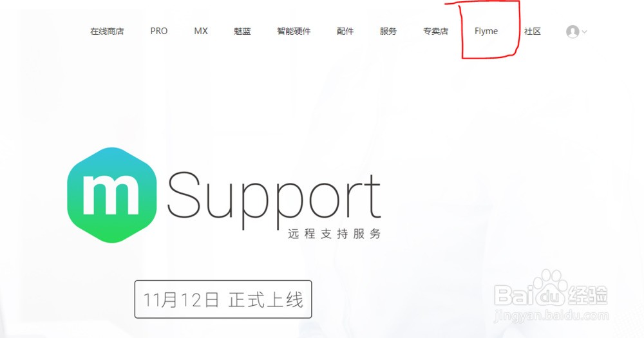Open the 配件 accessories menu item

[x=345, y=31]
